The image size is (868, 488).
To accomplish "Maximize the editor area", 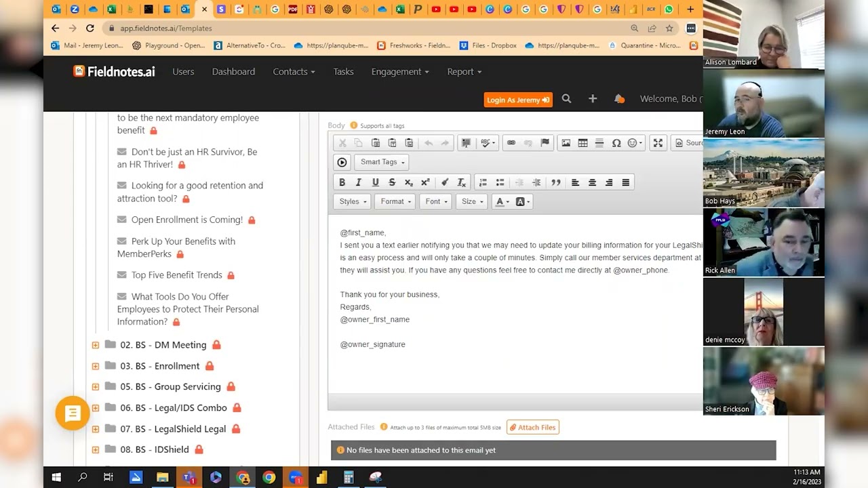I will click(658, 143).
